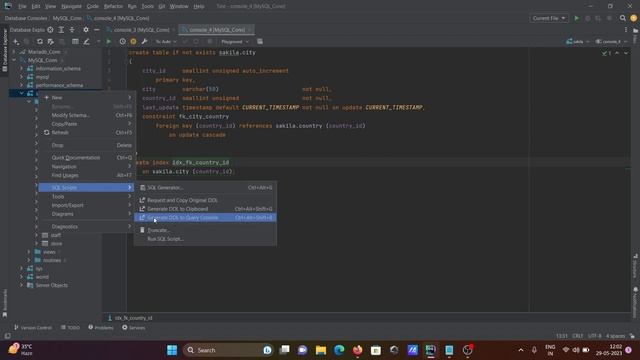Open the Database Explorer vertical side tab
This screenshot has height=360, width=640.
coord(5,49)
